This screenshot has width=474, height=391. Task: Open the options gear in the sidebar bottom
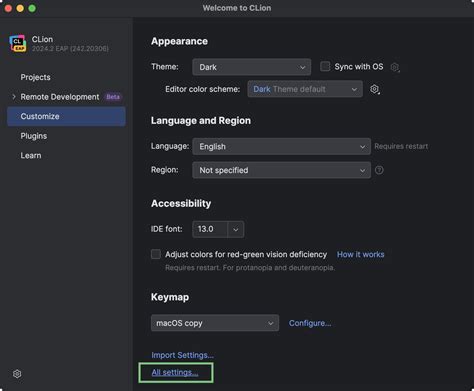17,374
